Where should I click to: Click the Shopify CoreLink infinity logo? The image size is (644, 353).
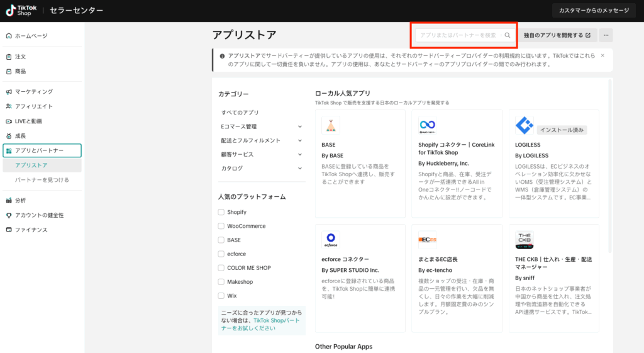427,125
